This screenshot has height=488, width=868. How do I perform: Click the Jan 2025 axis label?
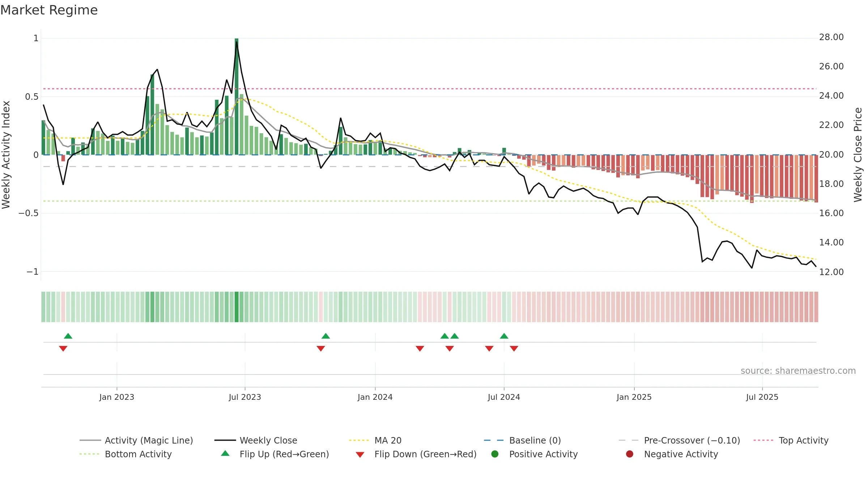click(x=634, y=397)
